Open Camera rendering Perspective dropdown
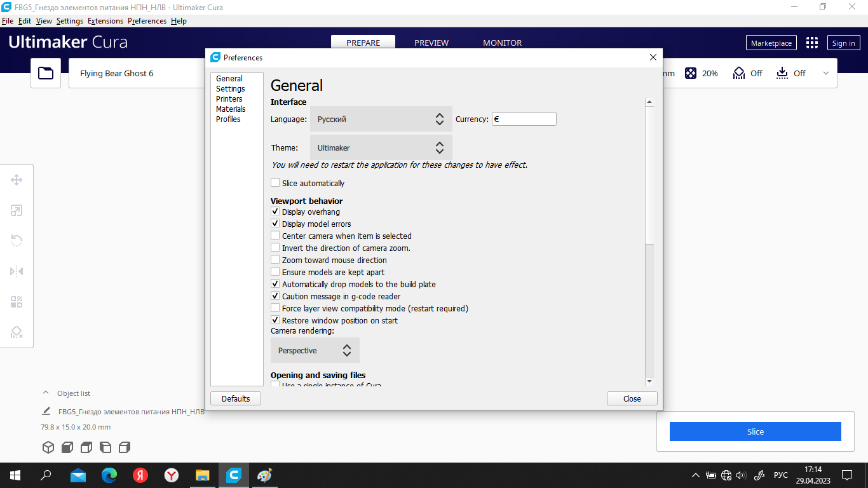The height and width of the screenshot is (488, 868). 315,350
